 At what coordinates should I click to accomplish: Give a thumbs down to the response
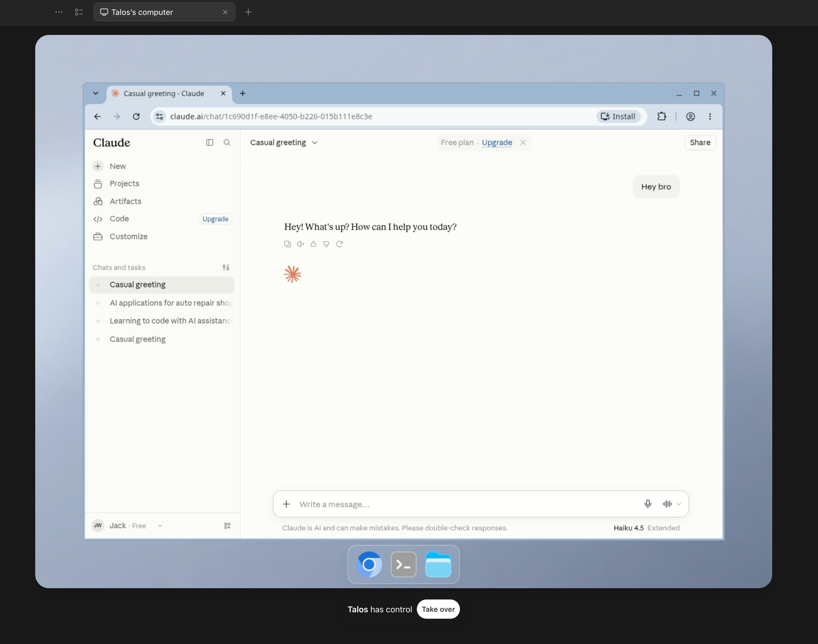tap(326, 244)
